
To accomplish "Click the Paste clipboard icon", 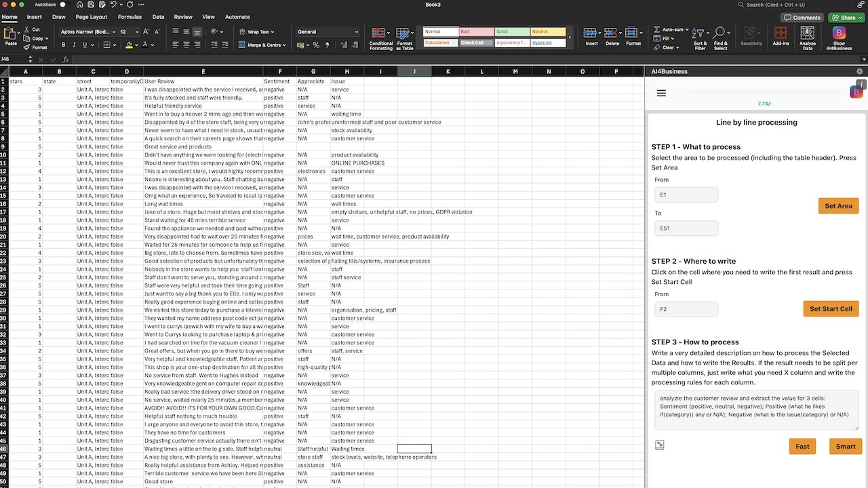I will tap(10, 34).
